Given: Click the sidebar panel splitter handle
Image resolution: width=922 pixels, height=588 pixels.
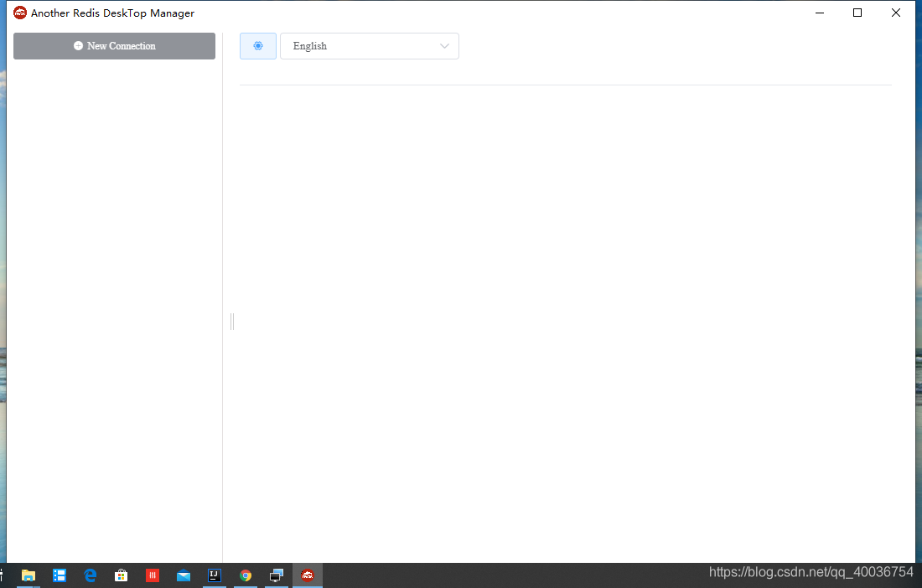Looking at the screenshot, I should [x=231, y=321].
